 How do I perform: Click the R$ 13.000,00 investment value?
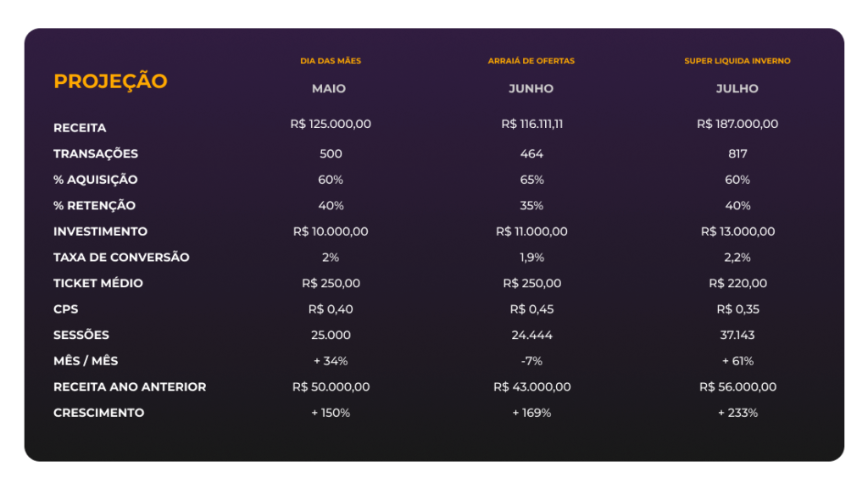[x=737, y=231]
